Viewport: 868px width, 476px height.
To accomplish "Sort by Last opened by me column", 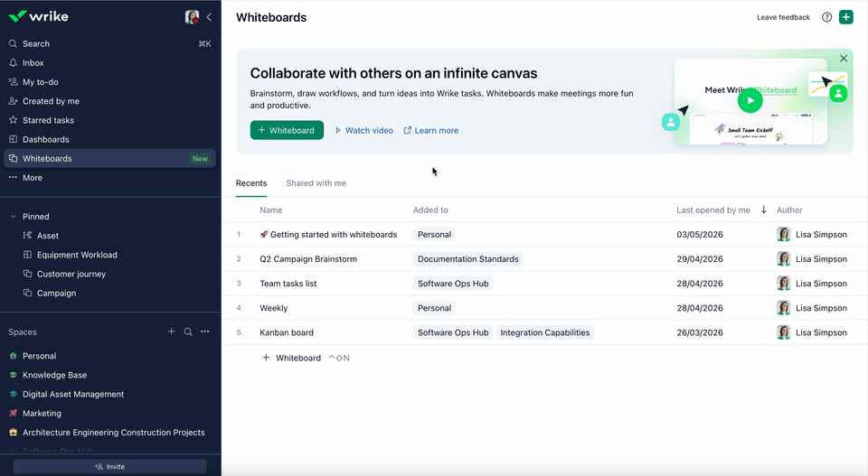I will coord(713,210).
